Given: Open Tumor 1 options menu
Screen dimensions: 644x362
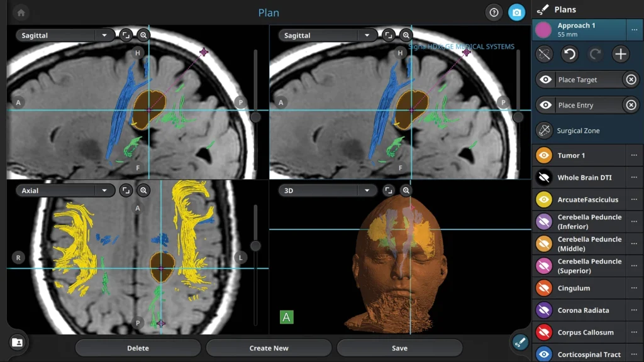Looking at the screenshot, I should pyautogui.click(x=634, y=155).
